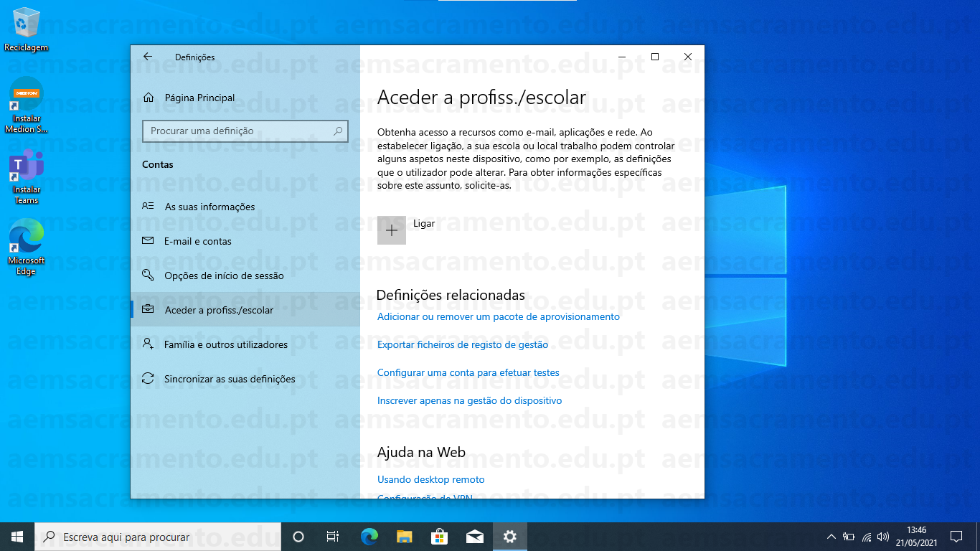Open Microsoft Edge from the taskbar
Screen dimensions: 980x551
coord(369,536)
